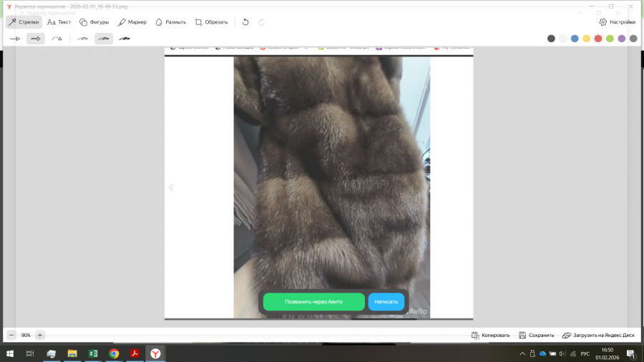The image size is (644, 362).
Task: Select the Маркер (Marker) tool
Action: click(x=132, y=22)
